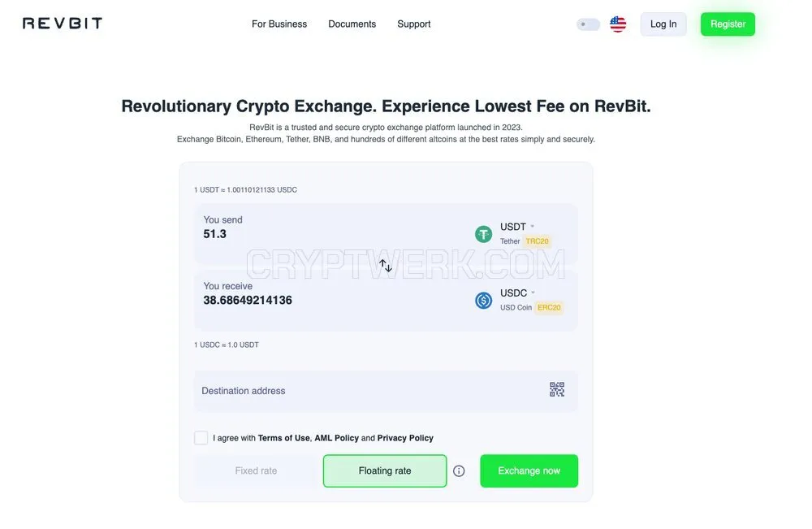The width and height of the screenshot is (812, 529).
Task: Click the blue USDC coin icon
Action: (484, 301)
